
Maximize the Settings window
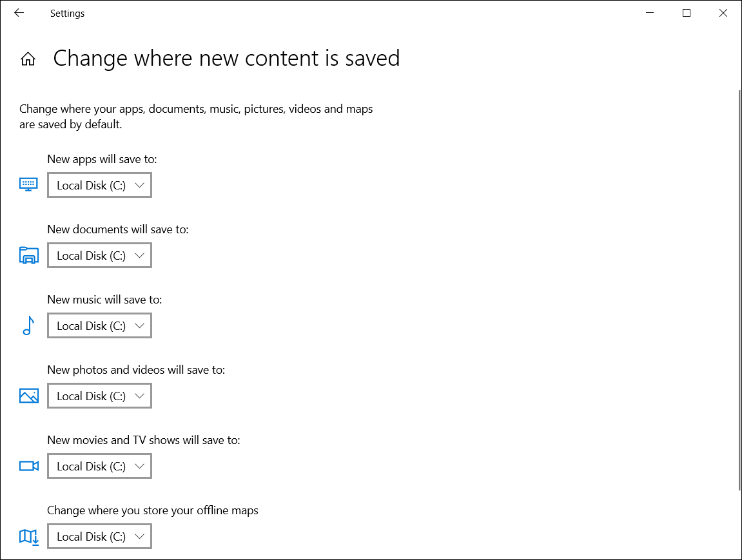[687, 13]
